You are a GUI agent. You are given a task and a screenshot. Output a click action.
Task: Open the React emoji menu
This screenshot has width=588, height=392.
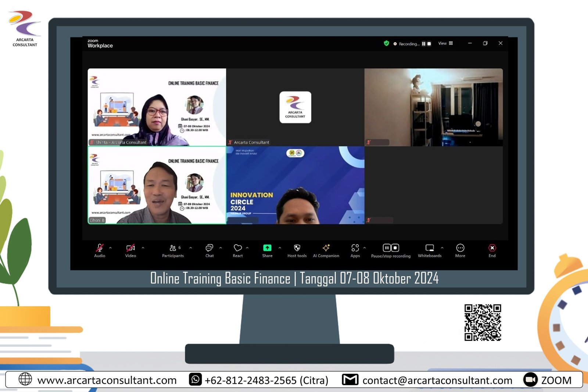pos(237,248)
